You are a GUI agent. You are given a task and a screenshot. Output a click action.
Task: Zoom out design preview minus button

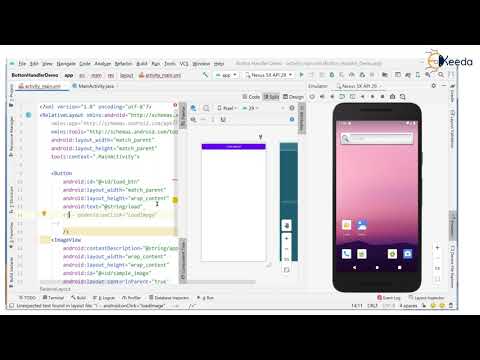click(286, 249)
